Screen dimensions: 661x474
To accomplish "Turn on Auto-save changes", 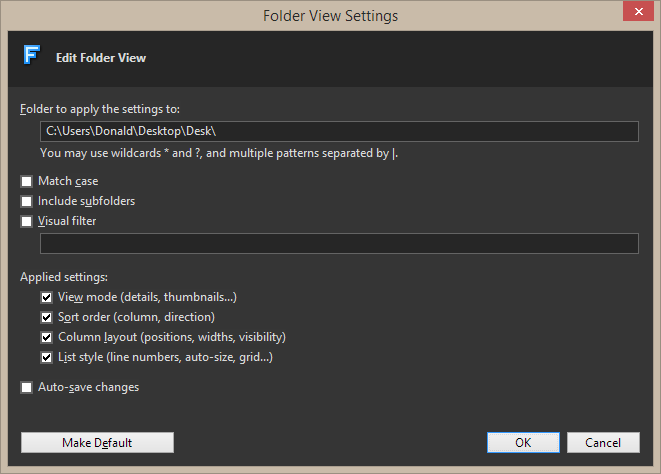I will pyautogui.click(x=27, y=388).
